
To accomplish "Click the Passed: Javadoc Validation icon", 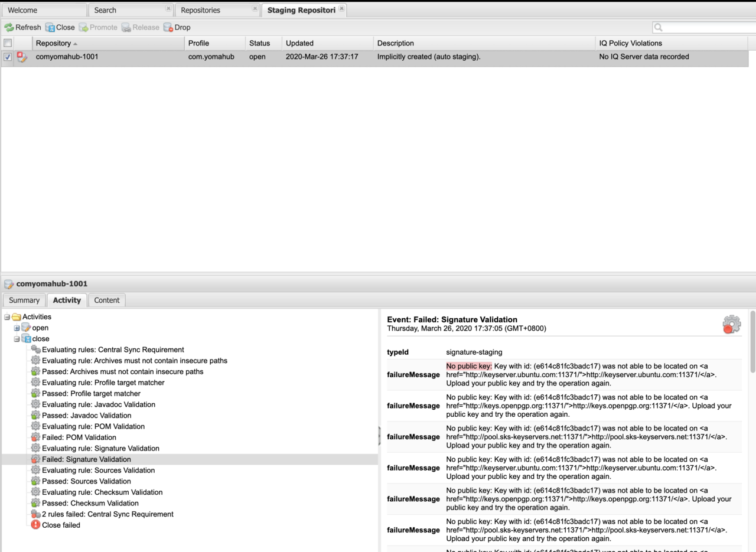I will 35,416.
